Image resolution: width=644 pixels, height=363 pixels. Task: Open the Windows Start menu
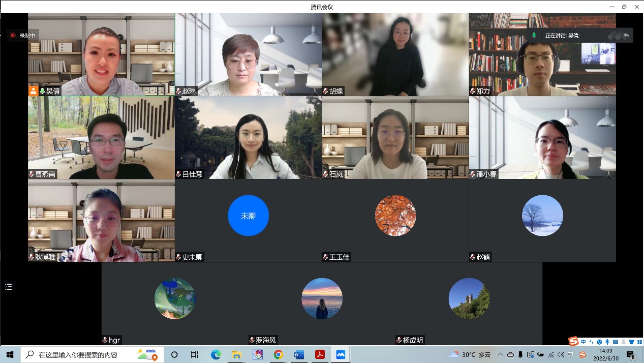[x=10, y=354]
